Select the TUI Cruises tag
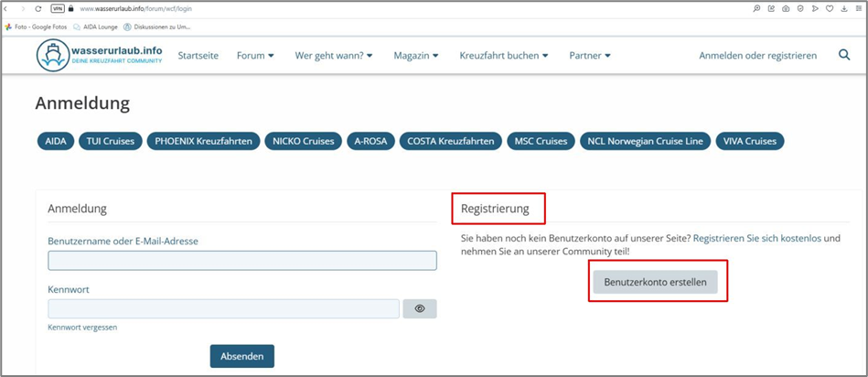 click(111, 141)
